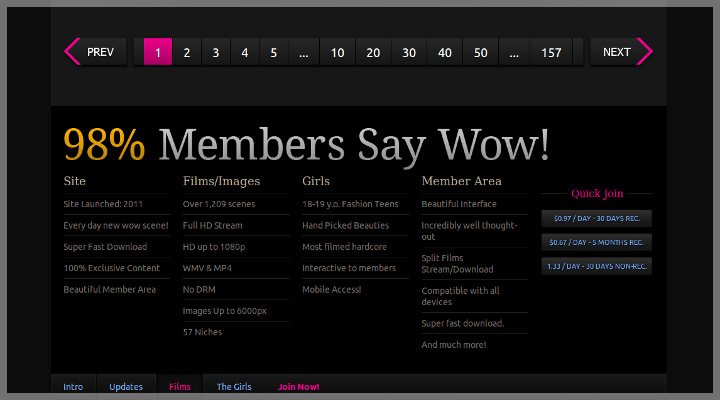
Task: Click 'Interactive to members' text
Action: (x=349, y=268)
